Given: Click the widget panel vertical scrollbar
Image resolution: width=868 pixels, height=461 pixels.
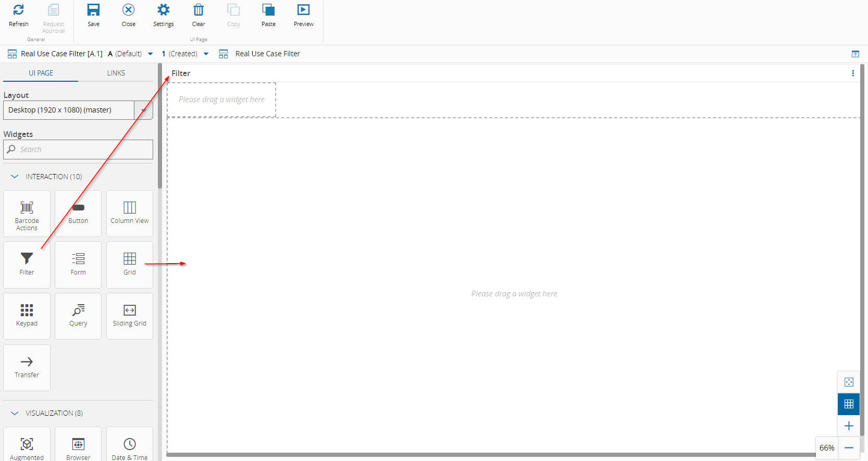Looking at the screenshot, I should pos(160,126).
